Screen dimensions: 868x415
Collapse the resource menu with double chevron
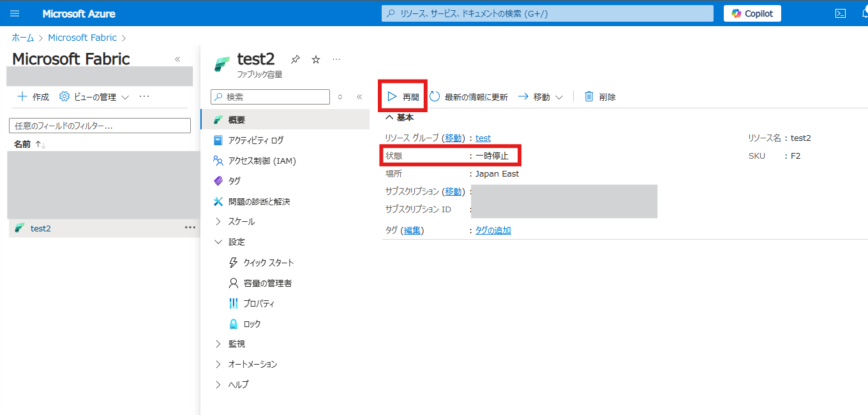tap(359, 97)
